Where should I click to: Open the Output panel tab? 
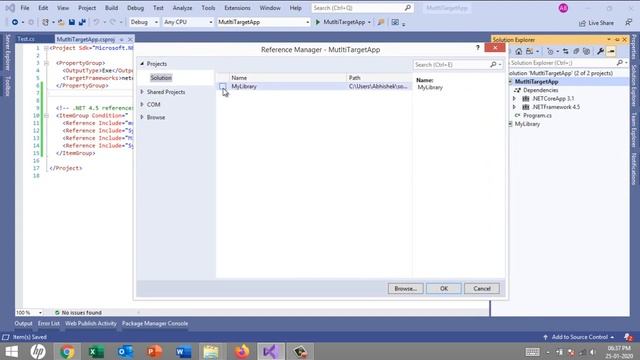pos(23,323)
